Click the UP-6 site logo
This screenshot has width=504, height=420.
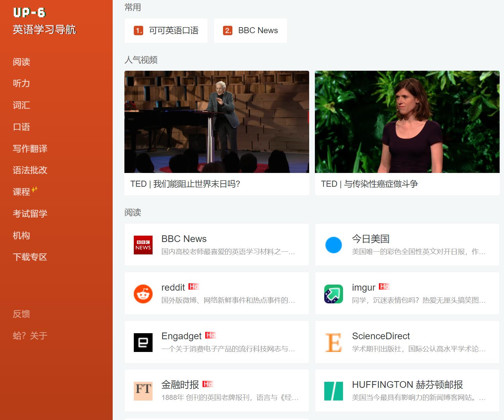[x=30, y=13]
